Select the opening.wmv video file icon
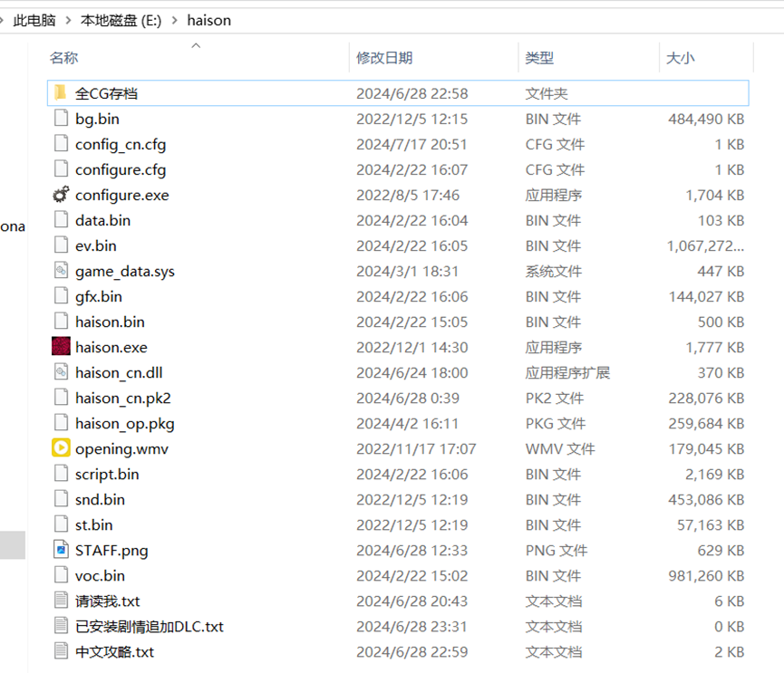 click(61, 448)
